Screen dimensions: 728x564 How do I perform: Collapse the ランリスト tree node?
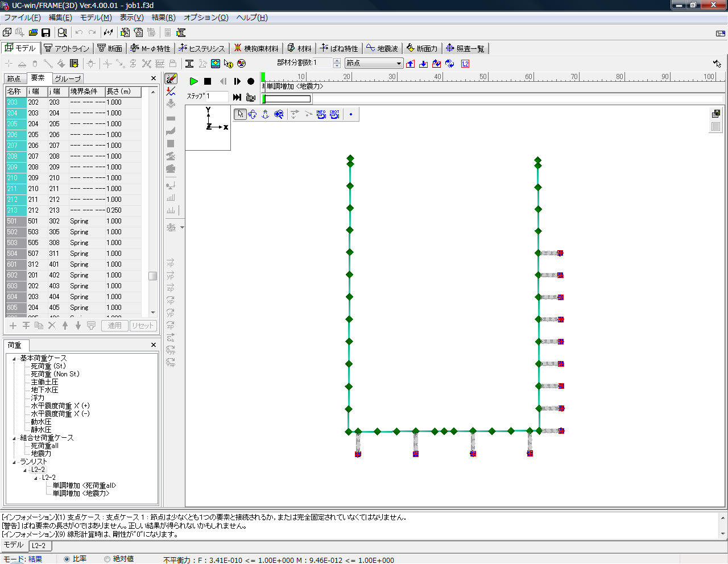click(14, 462)
